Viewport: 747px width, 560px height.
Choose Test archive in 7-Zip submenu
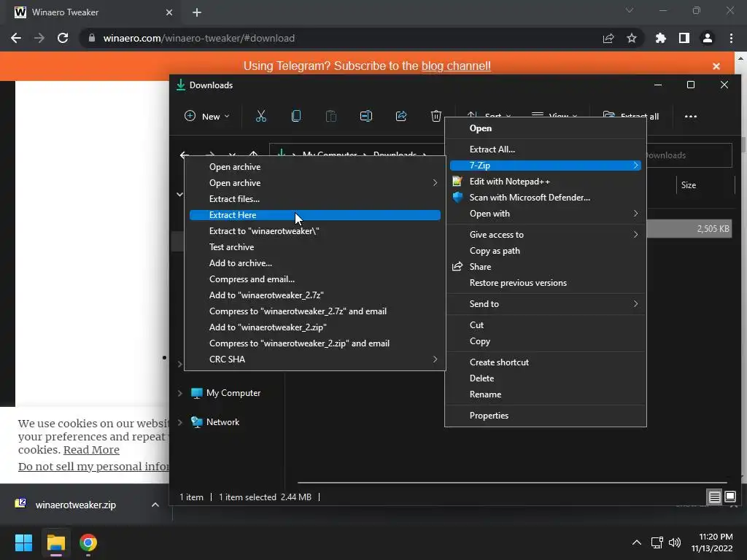(315, 247)
